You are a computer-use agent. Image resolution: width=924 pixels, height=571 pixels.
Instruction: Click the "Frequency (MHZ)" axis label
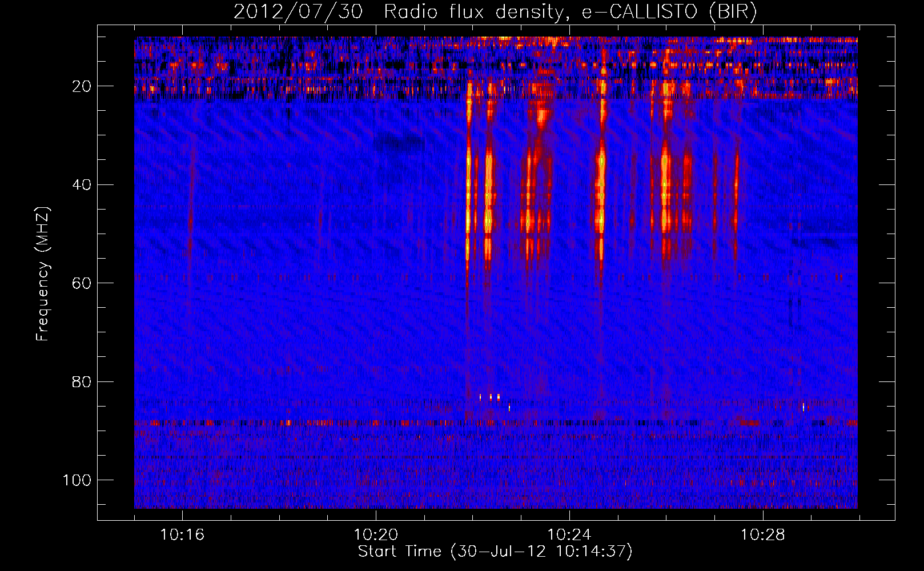[x=43, y=274]
